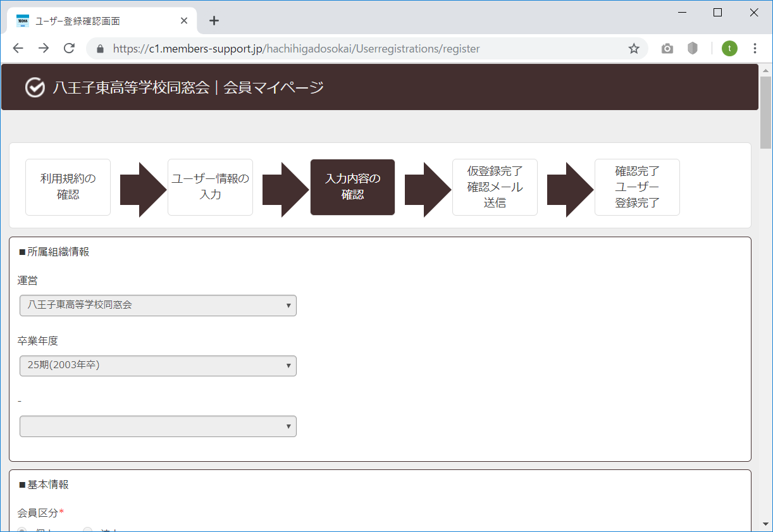This screenshot has height=532, width=773.
Task: Open the 卒業年度 dropdown showing 25期(2003年卒)
Action: (x=158, y=366)
